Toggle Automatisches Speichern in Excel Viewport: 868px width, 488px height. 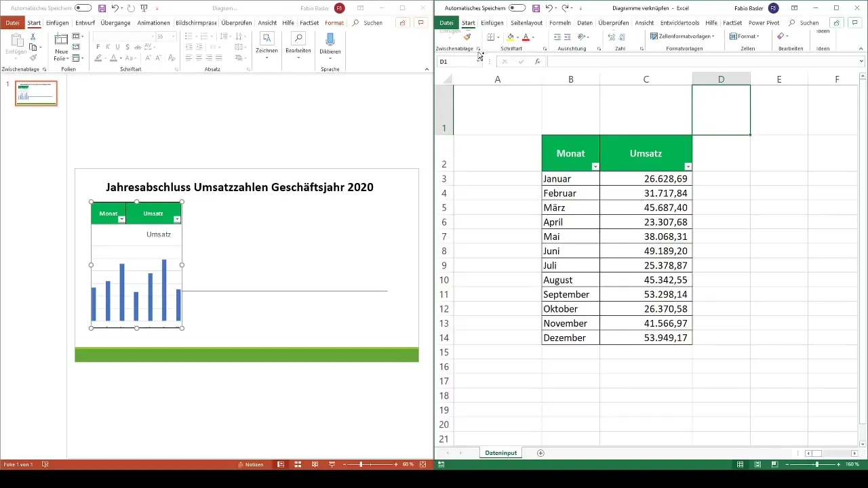[517, 8]
